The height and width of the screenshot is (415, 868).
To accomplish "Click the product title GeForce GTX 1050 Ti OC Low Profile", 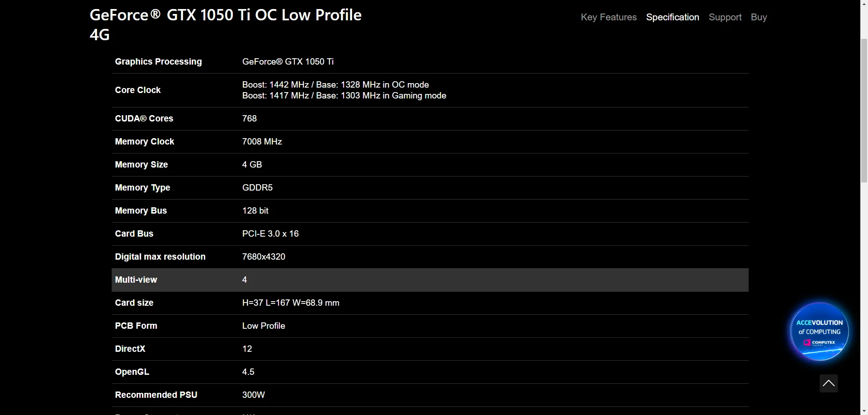I will pos(226,24).
